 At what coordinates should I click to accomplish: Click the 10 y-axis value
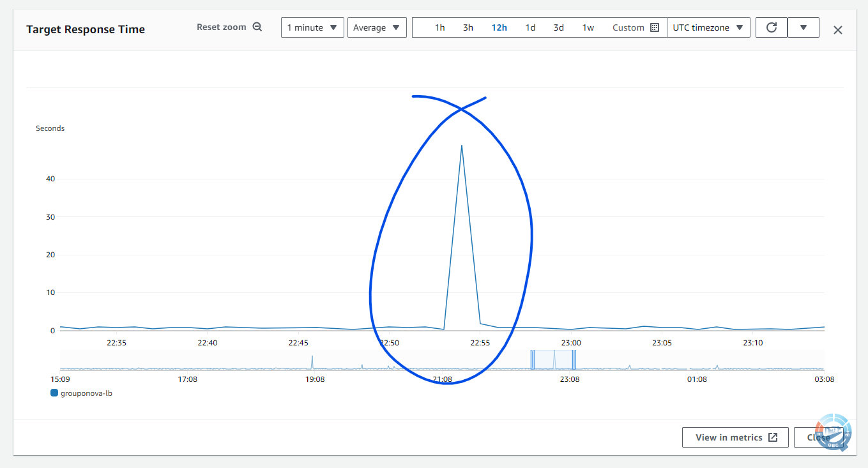coord(50,292)
